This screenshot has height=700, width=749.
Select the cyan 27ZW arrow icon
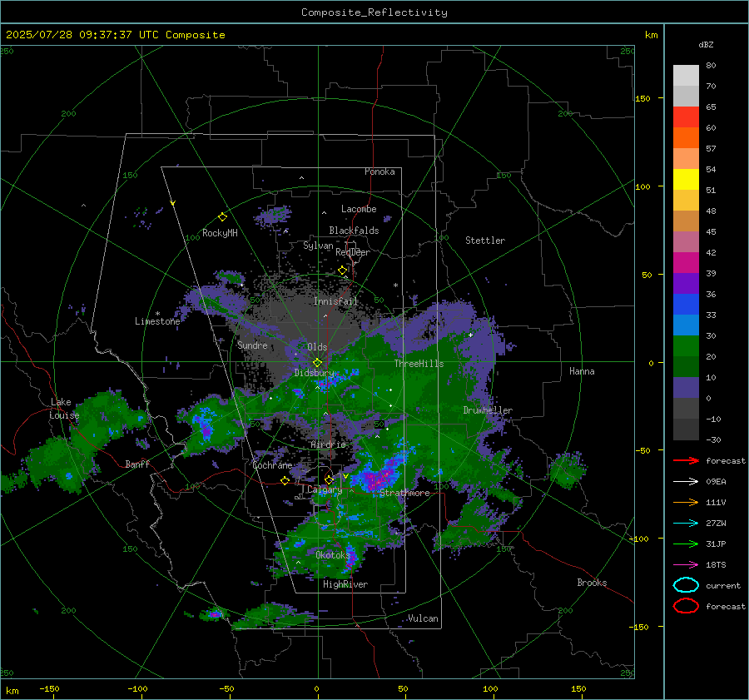(x=686, y=524)
